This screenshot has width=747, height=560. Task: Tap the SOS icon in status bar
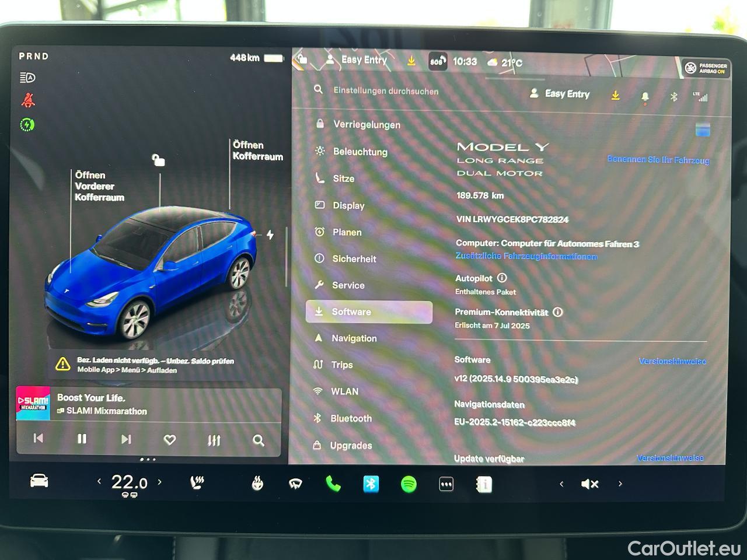(438, 61)
